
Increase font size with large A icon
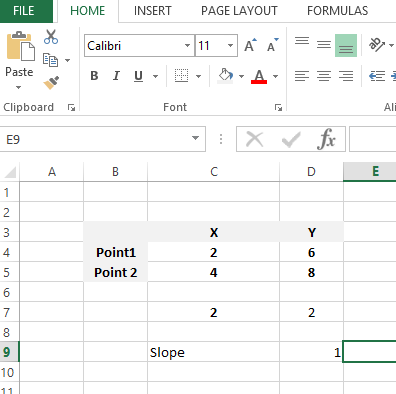point(250,45)
